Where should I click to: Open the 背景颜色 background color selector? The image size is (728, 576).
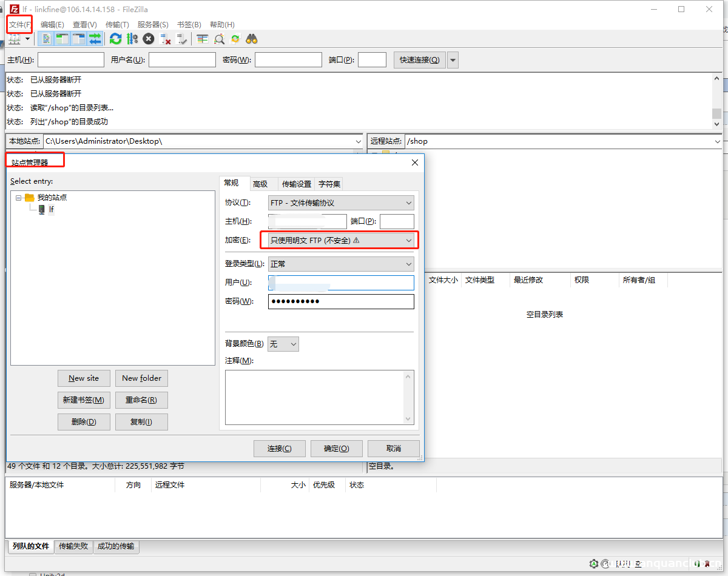coord(283,344)
